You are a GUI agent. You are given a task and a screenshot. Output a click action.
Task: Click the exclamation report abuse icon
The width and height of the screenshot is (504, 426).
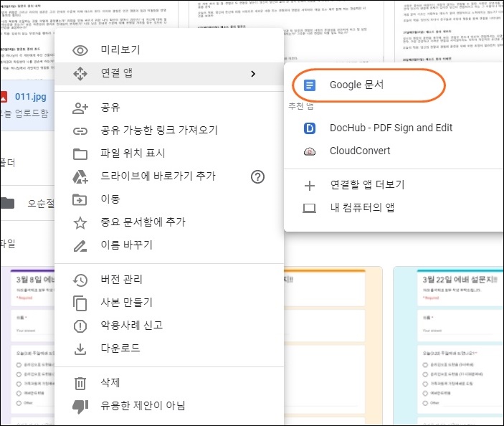coord(80,326)
